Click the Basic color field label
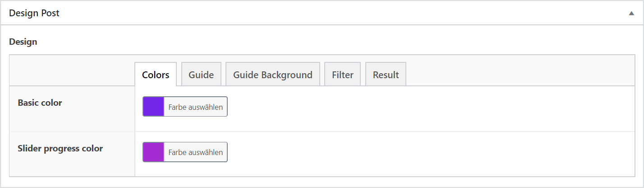The width and height of the screenshot is (644, 188). [x=40, y=103]
